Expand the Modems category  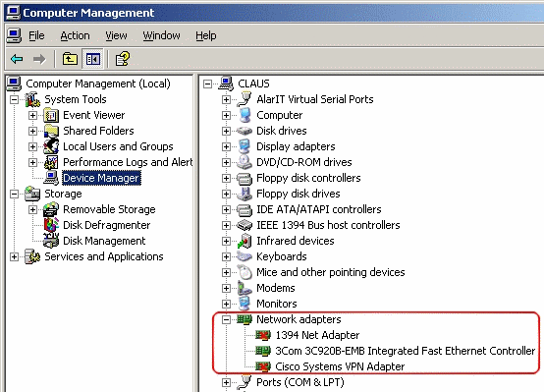[x=226, y=288]
